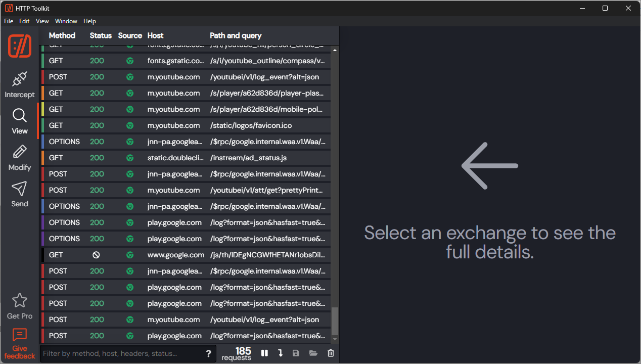Click the scrollbar thumb of the request list
Viewport: 641px width, 364px height.
click(335, 321)
